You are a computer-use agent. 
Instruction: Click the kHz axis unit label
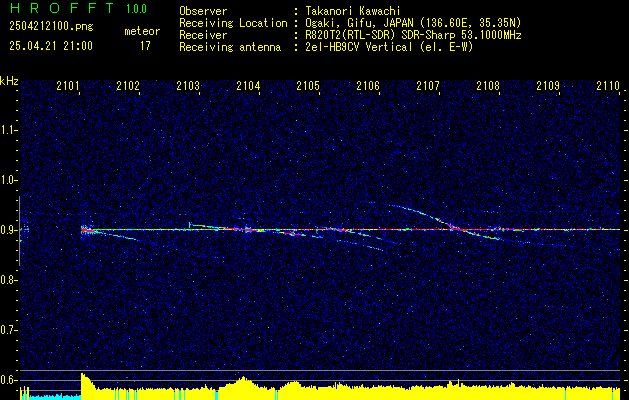pyautogui.click(x=9, y=81)
